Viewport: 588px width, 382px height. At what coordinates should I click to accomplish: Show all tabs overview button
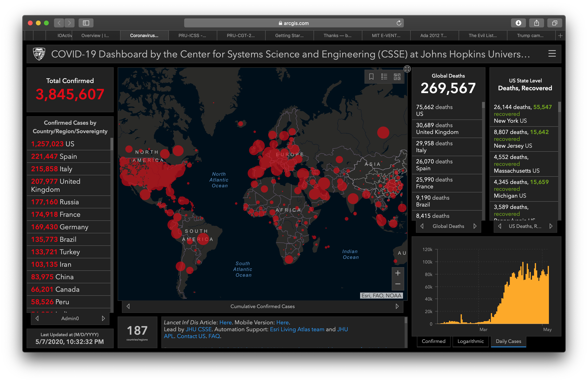(x=555, y=23)
